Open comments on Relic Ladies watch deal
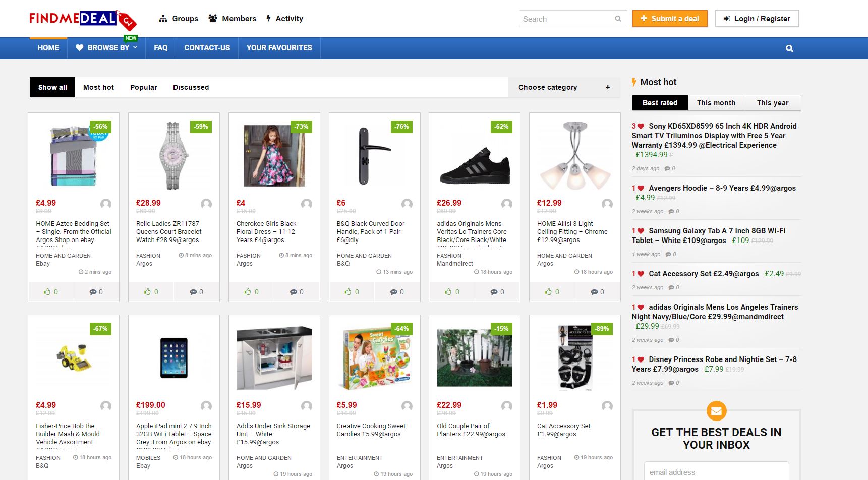This screenshot has width=868, height=480. [x=196, y=292]
